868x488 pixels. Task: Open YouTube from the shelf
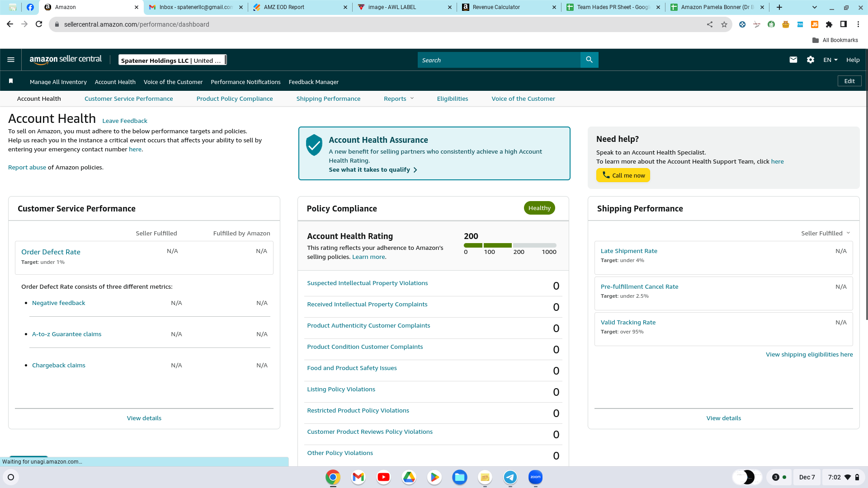click(x=384, y=477)
